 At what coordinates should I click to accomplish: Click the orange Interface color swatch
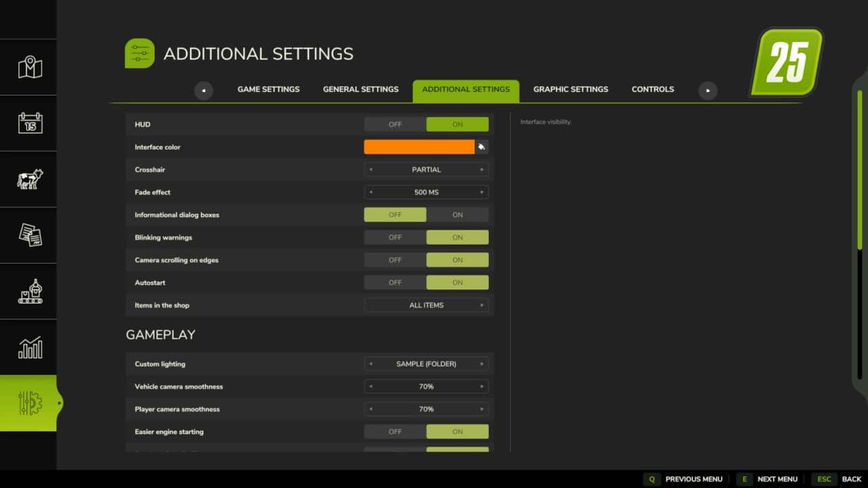[x=419, y=147]
